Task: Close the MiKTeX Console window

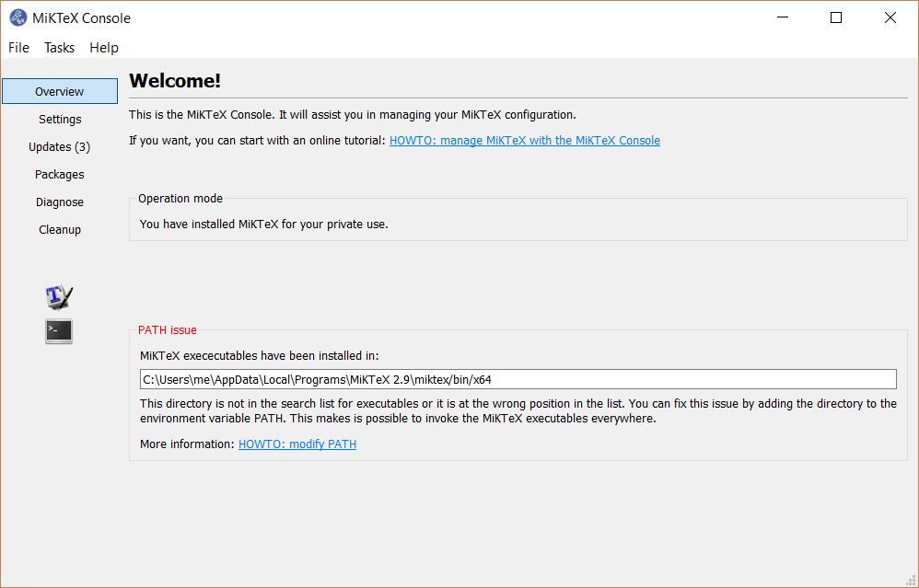Action: coord(890,17)
